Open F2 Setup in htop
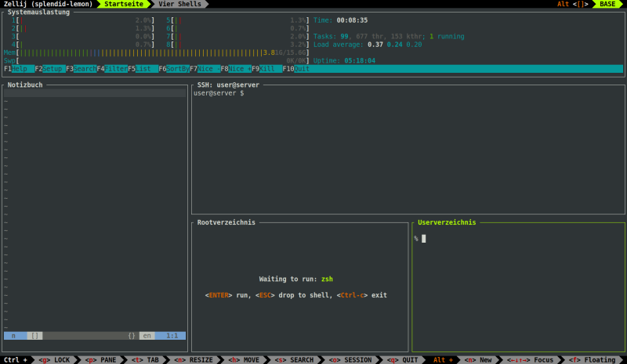This screenshot has height=364, width=627. 53,69
